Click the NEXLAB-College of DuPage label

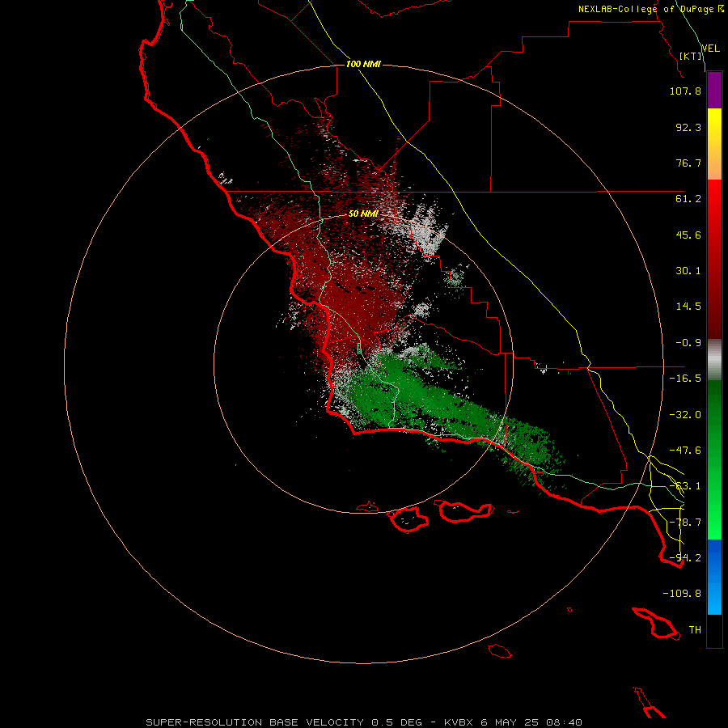point(645,9)
